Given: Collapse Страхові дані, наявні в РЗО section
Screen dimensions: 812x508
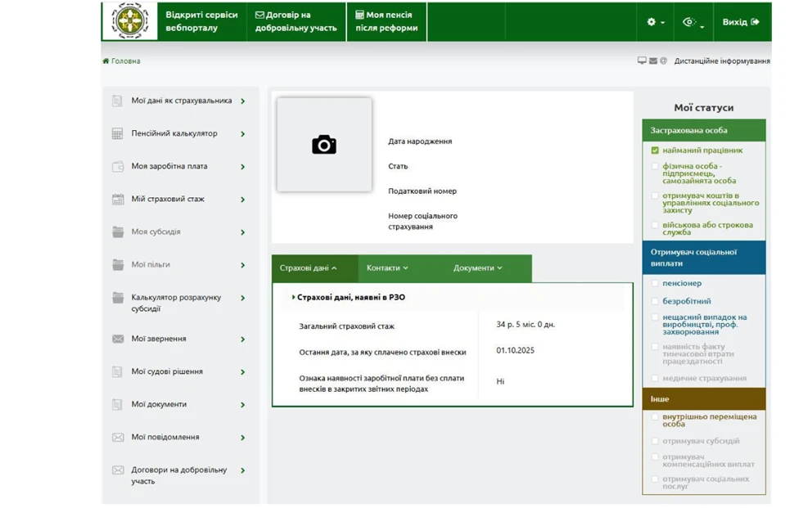Looking at the screenshot, I should pyautogui.click(x=350, y=298).
